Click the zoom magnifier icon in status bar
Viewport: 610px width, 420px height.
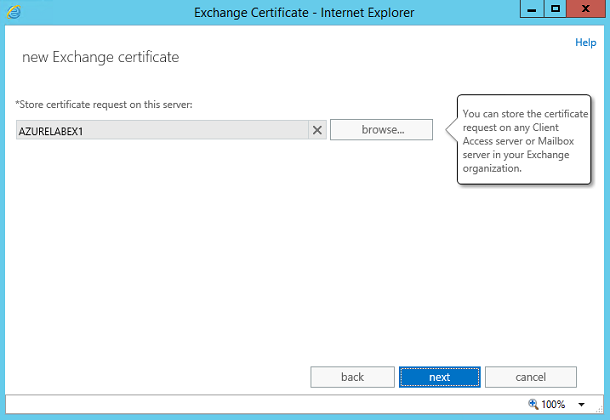coord(533,404)
